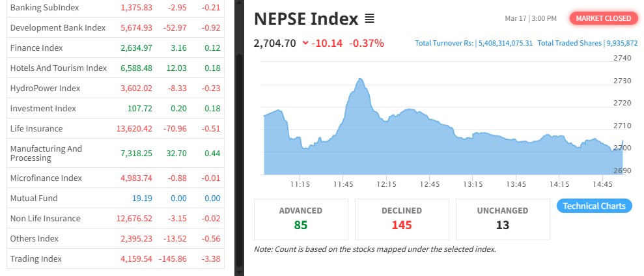
Task: Choose the HydroPower Index entry
Action: click(x=45, y=88)
